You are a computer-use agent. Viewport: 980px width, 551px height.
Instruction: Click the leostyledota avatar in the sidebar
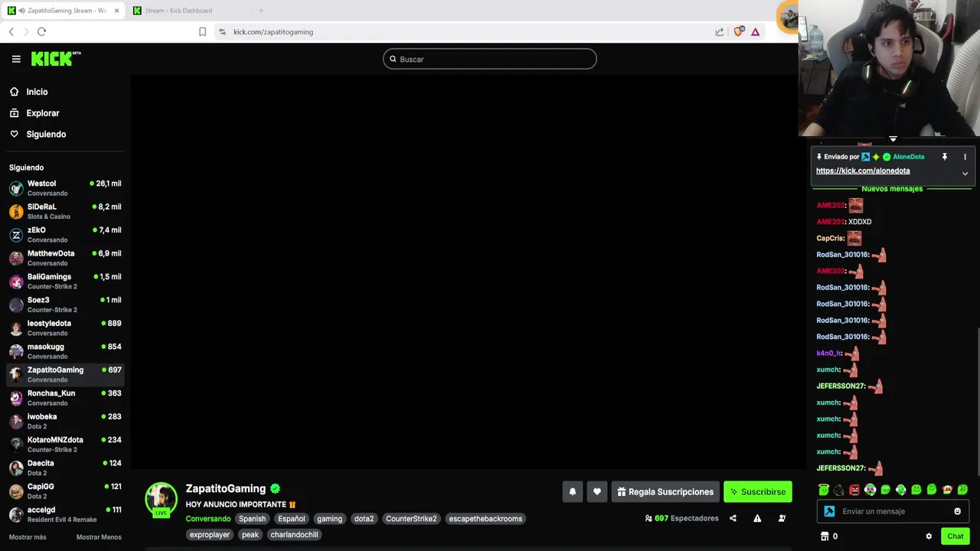16,328
